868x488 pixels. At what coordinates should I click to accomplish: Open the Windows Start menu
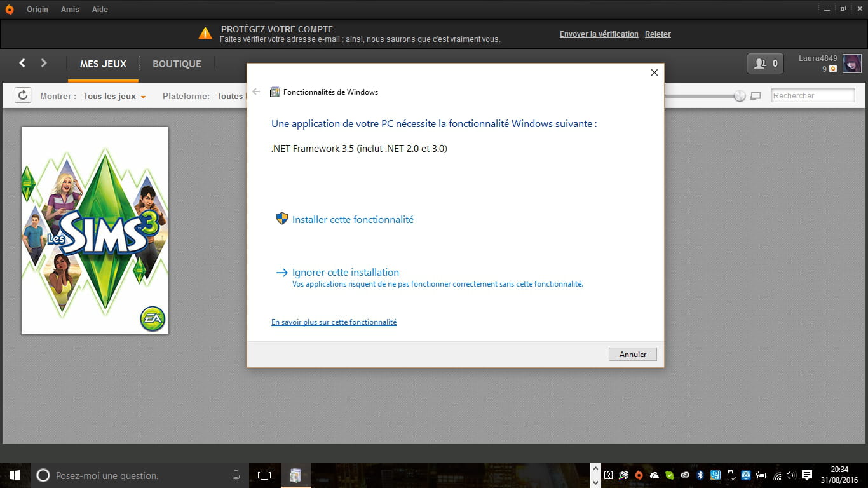click(15, 475)
